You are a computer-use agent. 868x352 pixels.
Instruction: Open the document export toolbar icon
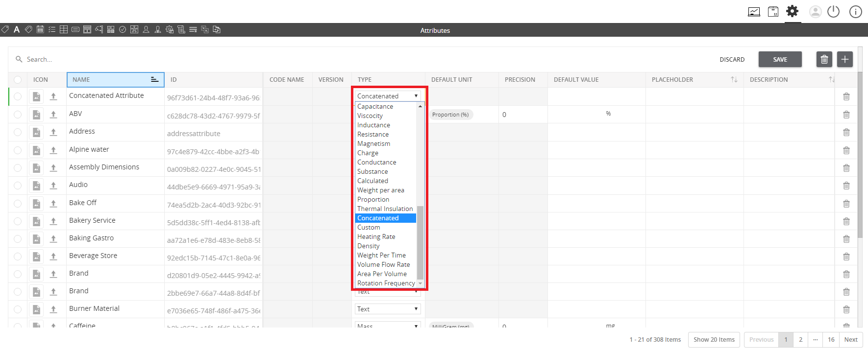tap(217, 30)
